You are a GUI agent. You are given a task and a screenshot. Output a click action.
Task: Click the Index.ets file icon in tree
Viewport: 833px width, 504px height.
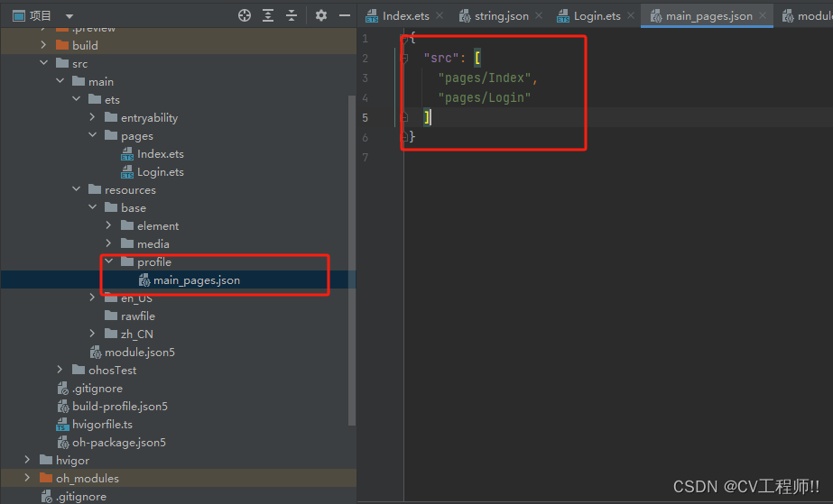(127, 154)
